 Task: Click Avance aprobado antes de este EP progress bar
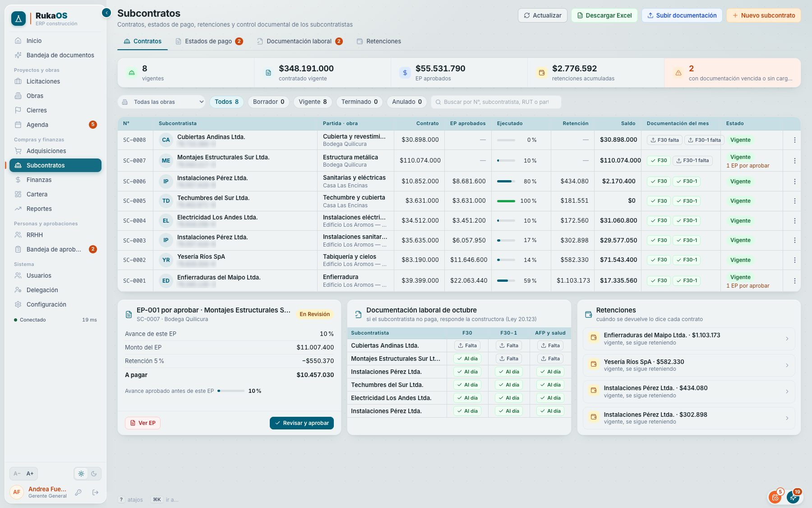[231, 391]
